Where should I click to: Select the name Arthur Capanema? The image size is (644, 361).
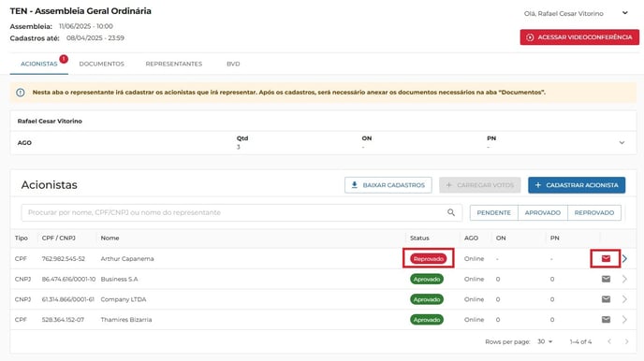click(127, 259)
